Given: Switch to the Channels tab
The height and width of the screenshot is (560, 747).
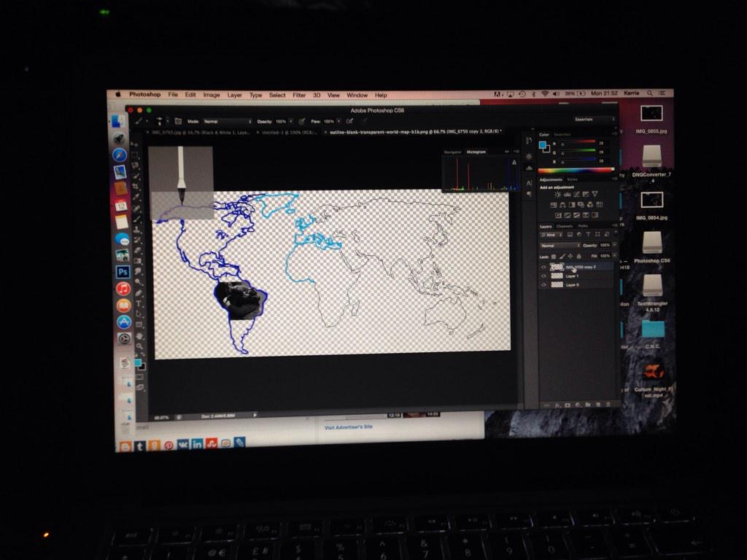Looking at the screenshot, I should [564, 226].
